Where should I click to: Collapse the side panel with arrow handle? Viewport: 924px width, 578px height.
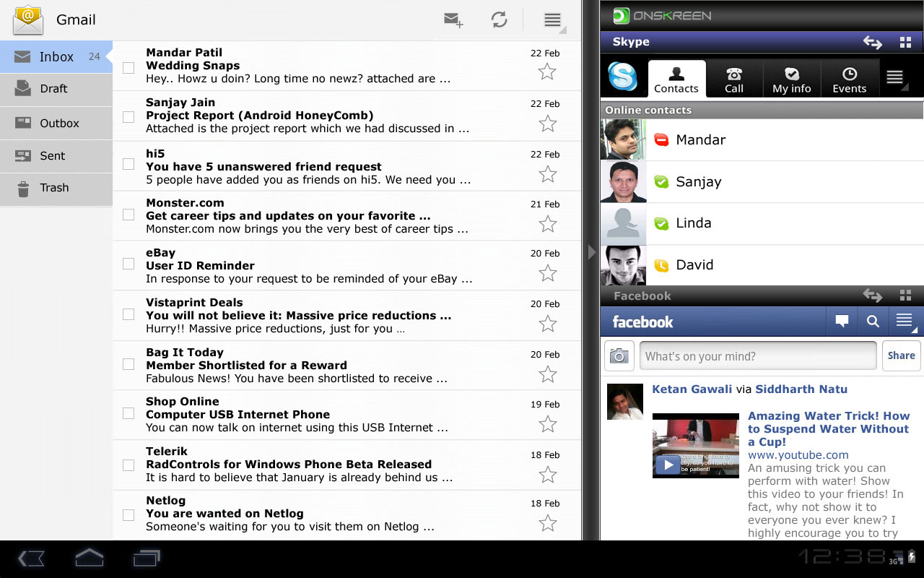591,252
